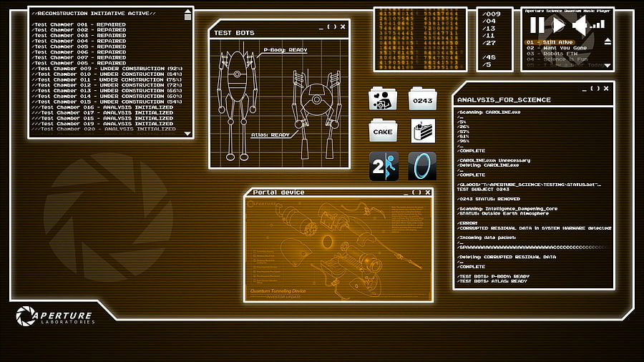Close the ANALYSIS_FOR_SCIENCE window
This screenshot has height=362, width=644.
[x=606, y=88]
